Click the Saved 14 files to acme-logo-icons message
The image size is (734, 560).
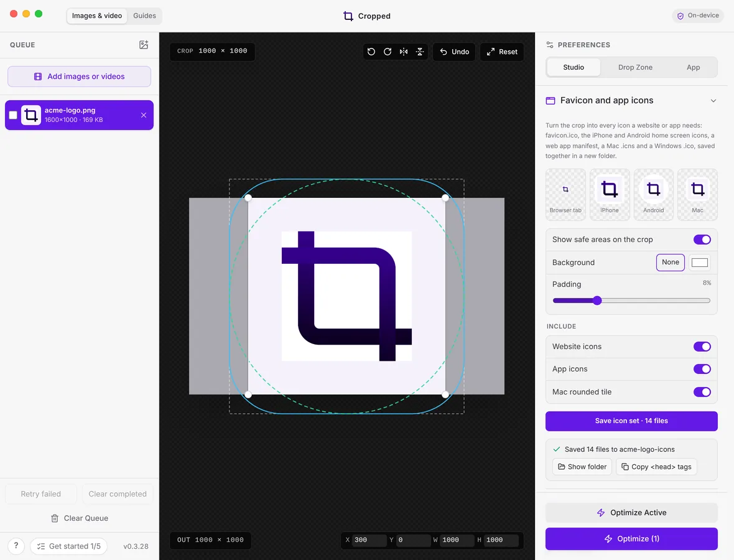pos(620,449)
